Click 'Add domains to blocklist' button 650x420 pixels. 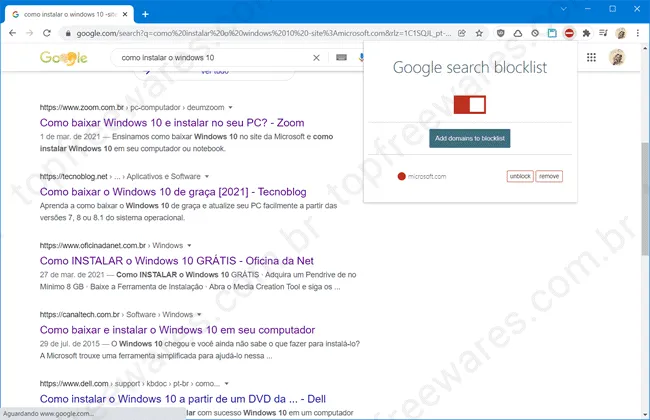pos(470,138)
